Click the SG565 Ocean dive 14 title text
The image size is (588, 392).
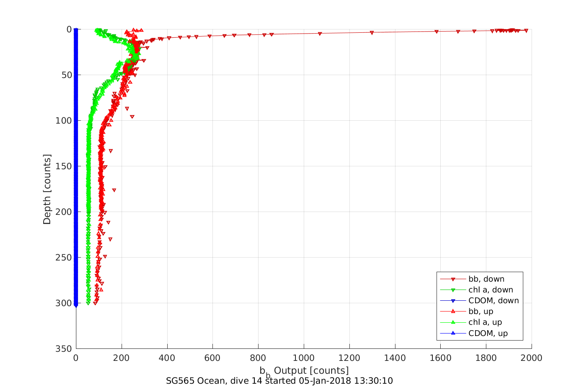click(x=279, y=381)
